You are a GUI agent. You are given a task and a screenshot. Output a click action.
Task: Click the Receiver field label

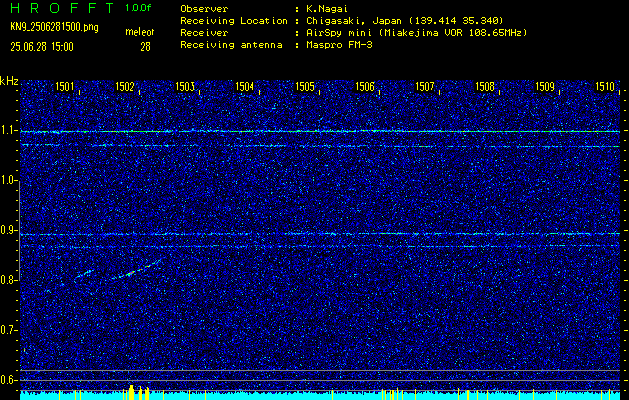pos(204,33)
